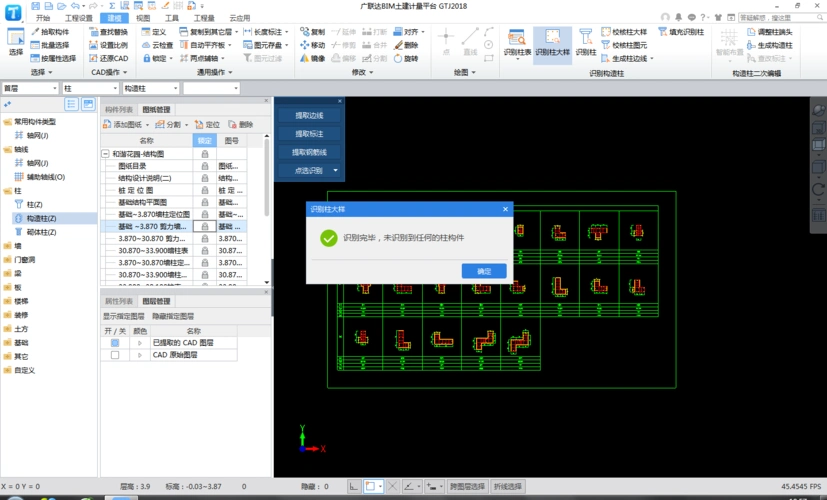Screen dimensions: 827x500
Task: Click 确定 in the 识别柱大样 dialog
Action: (x=484, y=271)
